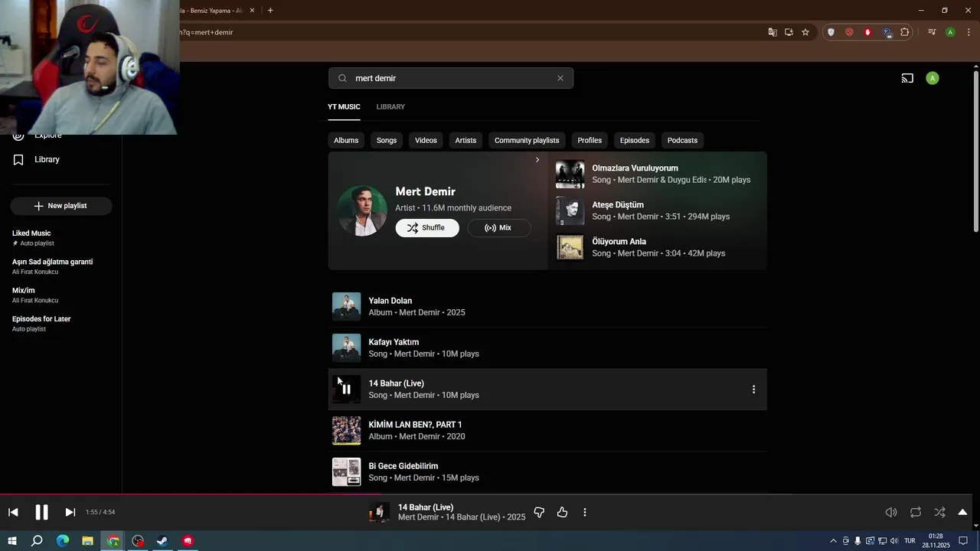Select the YT MUSIC tab
980x551 pixels.
[344, 106]
